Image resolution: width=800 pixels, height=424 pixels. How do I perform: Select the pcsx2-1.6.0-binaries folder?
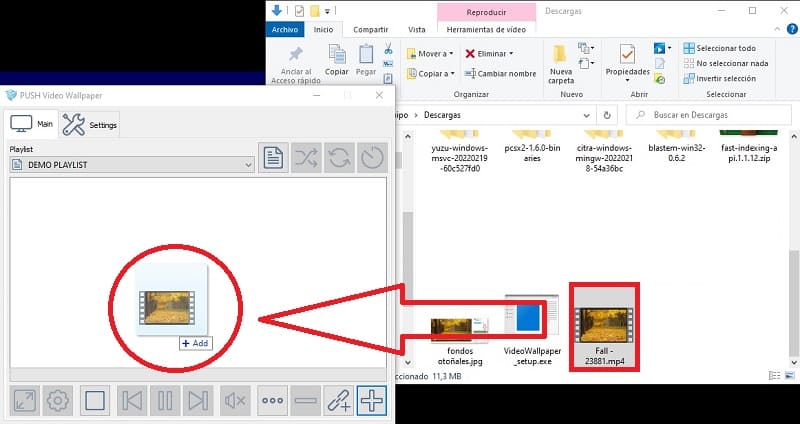pyautogui.click(x=532, y=144)
